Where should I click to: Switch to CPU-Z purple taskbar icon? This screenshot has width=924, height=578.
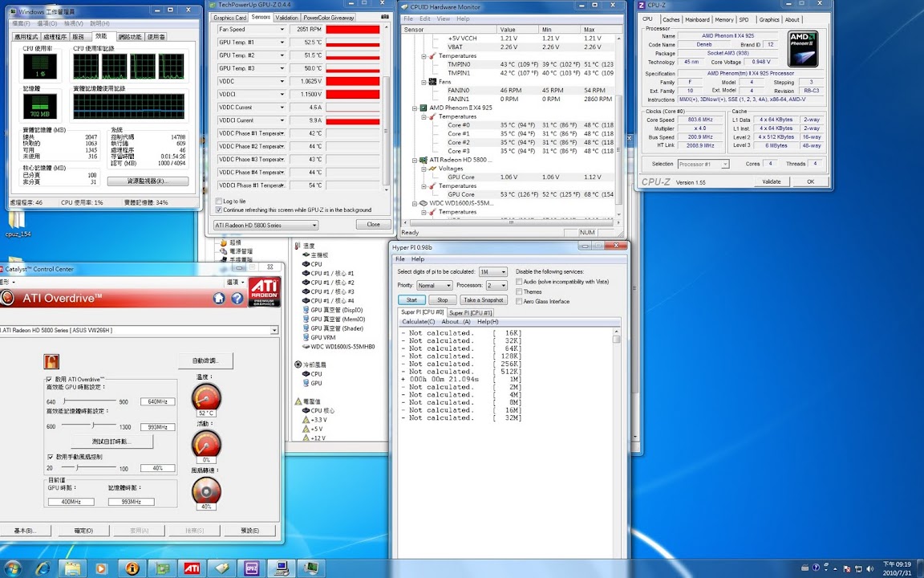tap(252, 568)
